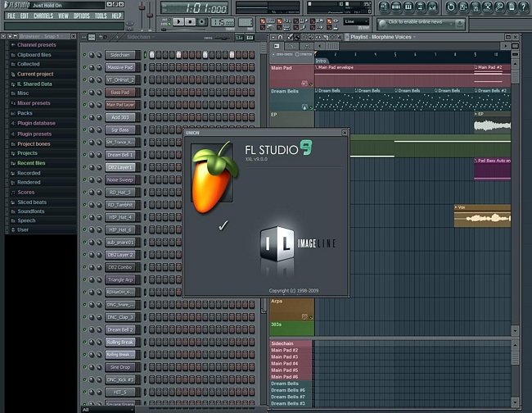Select the playlist draw pencil tool
This screenshot has height=413, width=532.
[290, 37]
